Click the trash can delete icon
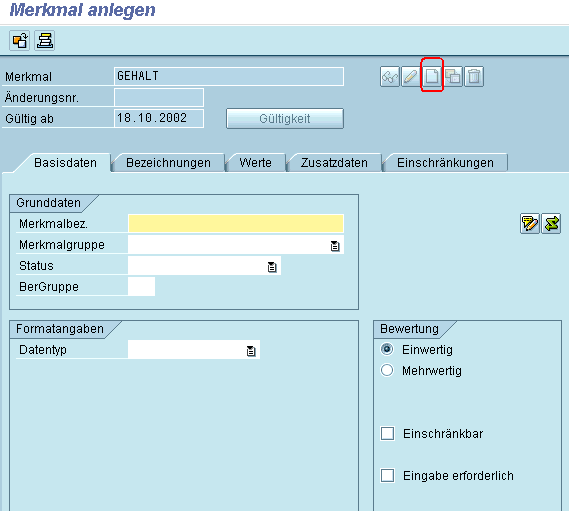 coord(474,77)
